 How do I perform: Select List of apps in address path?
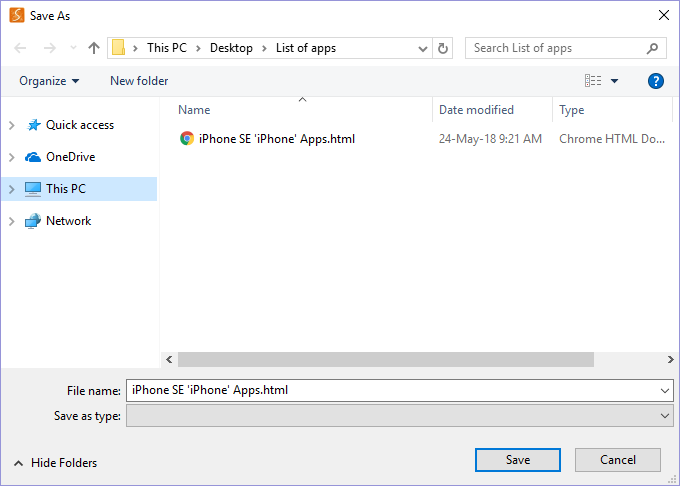point(306,48)
